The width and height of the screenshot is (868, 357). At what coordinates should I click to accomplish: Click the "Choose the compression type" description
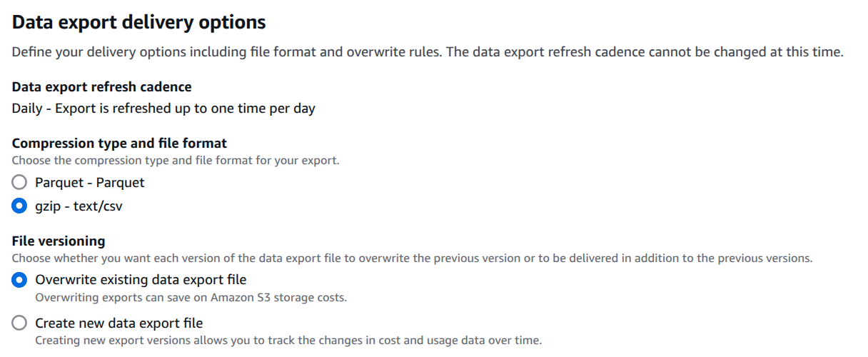tap(176, 161)
